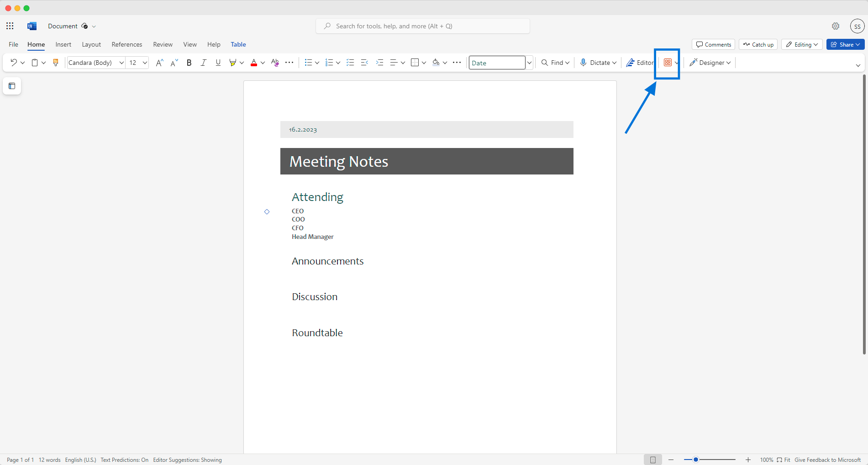Open the Add-ins grid icon
Image resolution: width=868 pixels, height=465 pixels.
coord(668,63)
